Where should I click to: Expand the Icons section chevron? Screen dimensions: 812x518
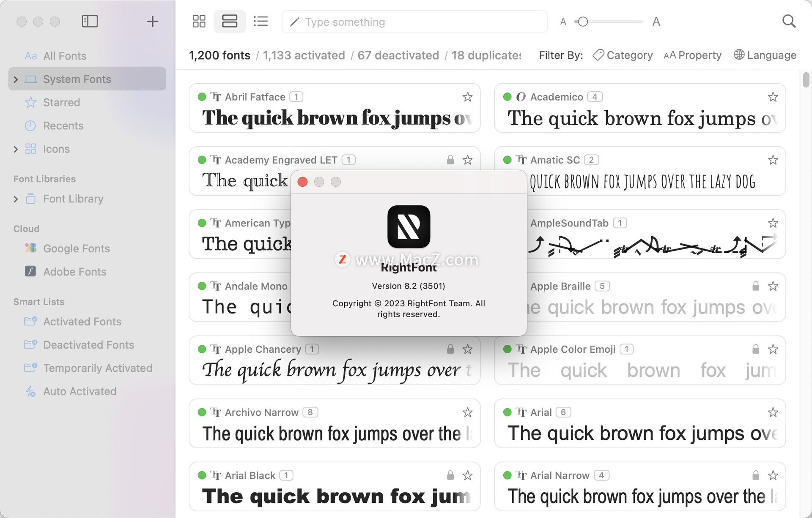pyautogui.click(x=16, y=149)
